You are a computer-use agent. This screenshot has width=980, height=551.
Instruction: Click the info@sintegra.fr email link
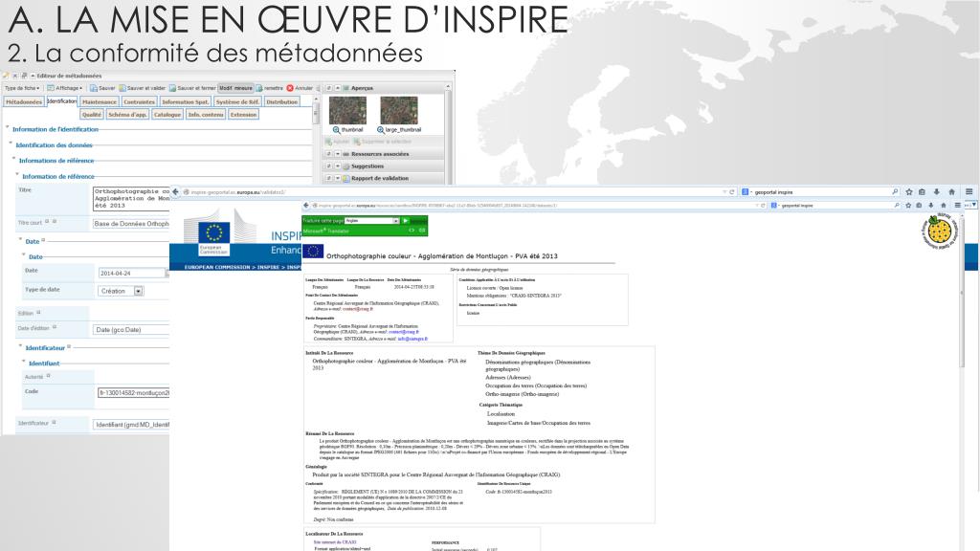pyautogui.click(x=412, y=339)
